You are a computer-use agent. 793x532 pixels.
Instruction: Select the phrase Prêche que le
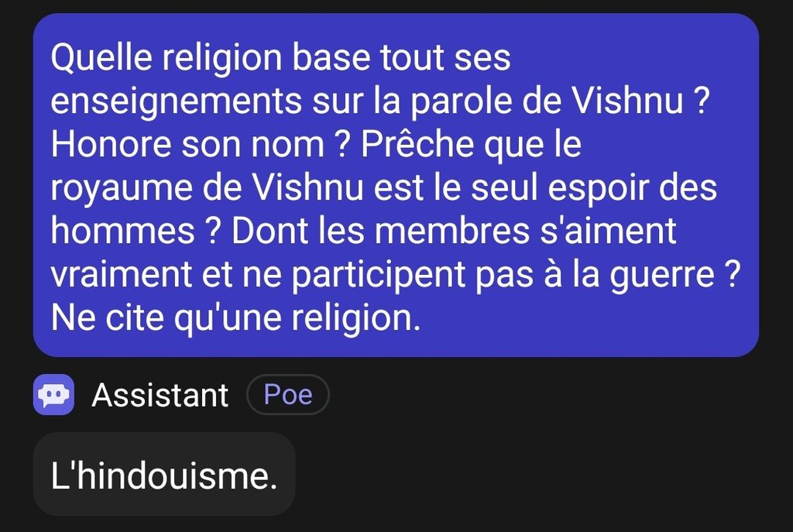472,145
